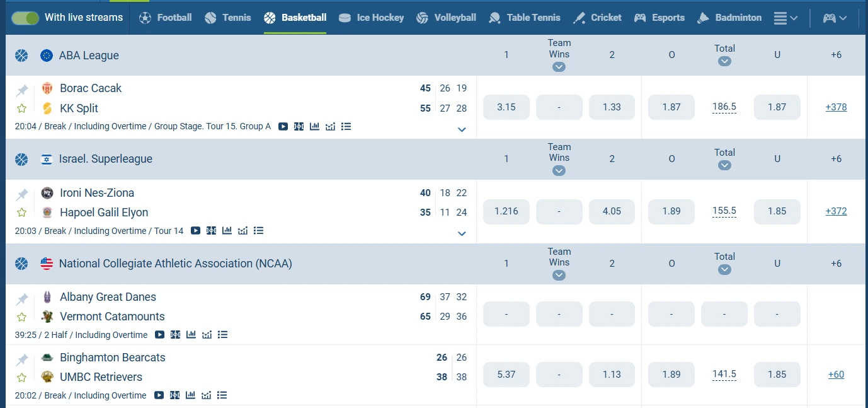Play live stream for Borac Cacak match

coord(283,127)
